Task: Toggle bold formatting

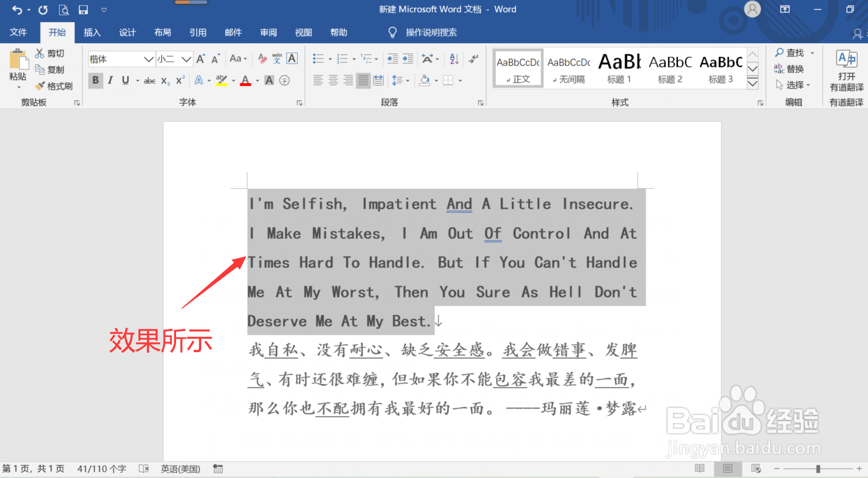Action: (x=95, y=80)
